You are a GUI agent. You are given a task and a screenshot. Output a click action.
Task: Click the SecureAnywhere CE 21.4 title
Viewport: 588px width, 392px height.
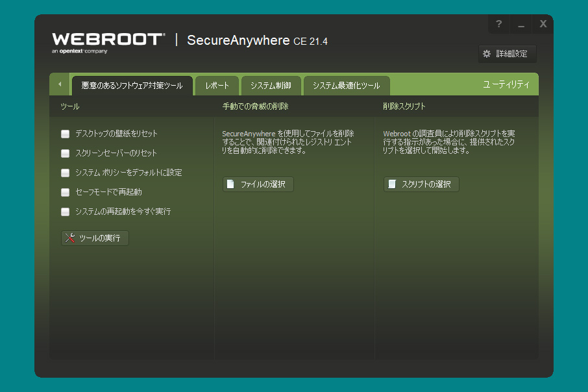[x=257, y=40]
